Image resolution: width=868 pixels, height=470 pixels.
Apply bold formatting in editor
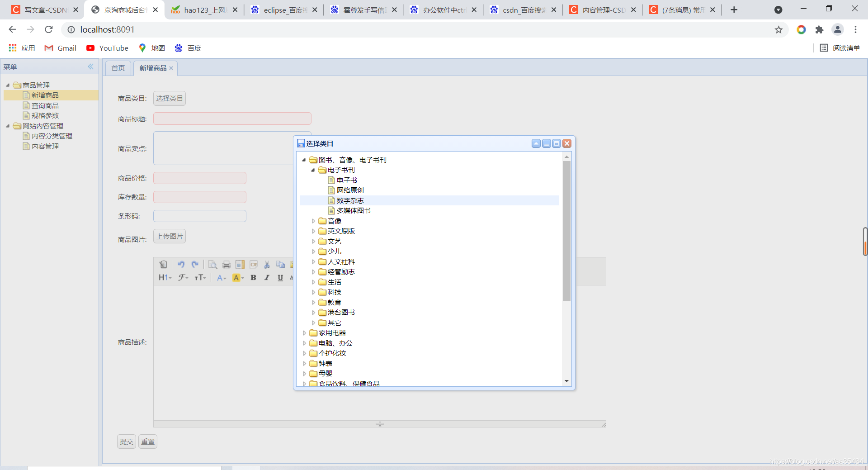254,278
